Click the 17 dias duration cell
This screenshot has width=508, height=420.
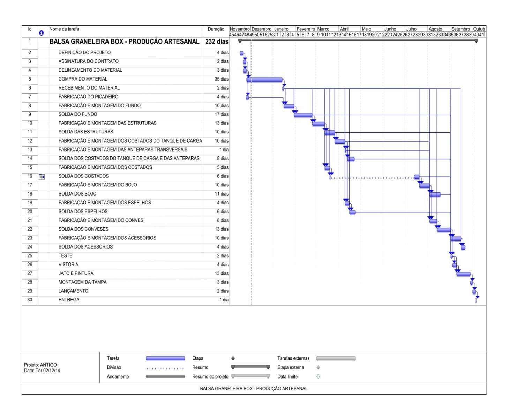pos(222,114)
